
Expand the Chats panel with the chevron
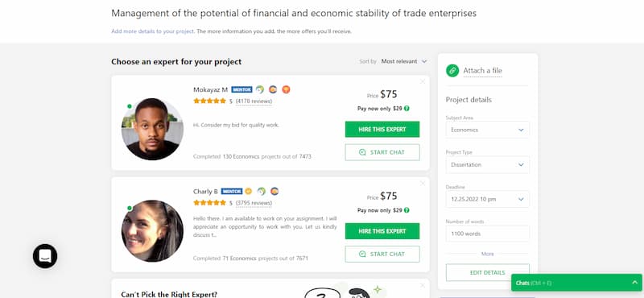(634, 283)
